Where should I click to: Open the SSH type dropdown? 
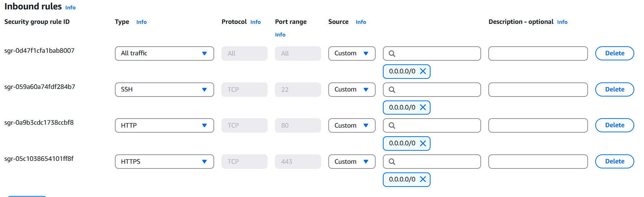click(164, 90)
